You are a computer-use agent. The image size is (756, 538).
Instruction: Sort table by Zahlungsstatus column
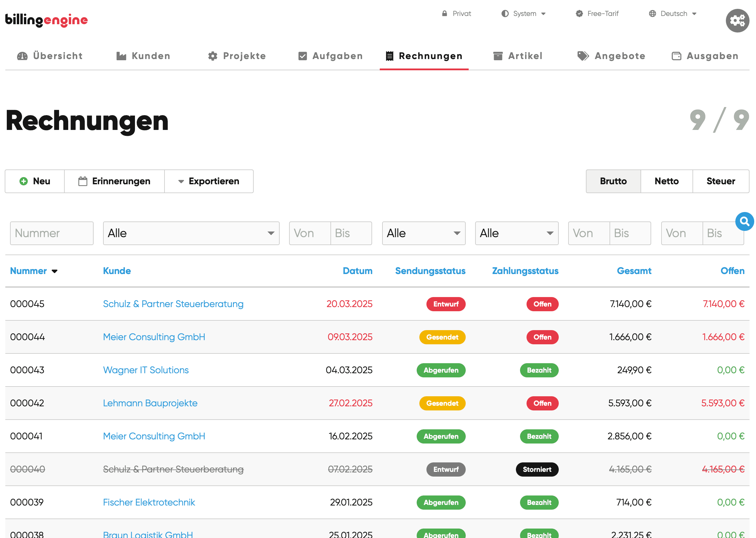tap(525, 271)
